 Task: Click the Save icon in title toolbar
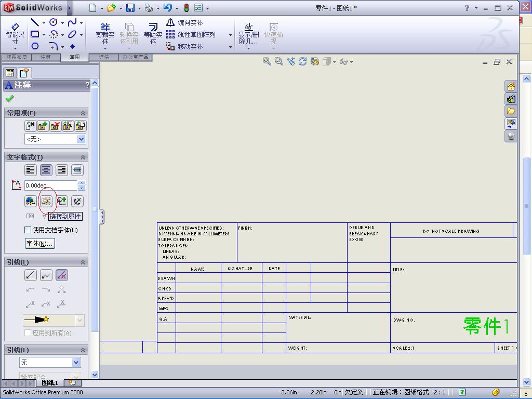point(130,8)
